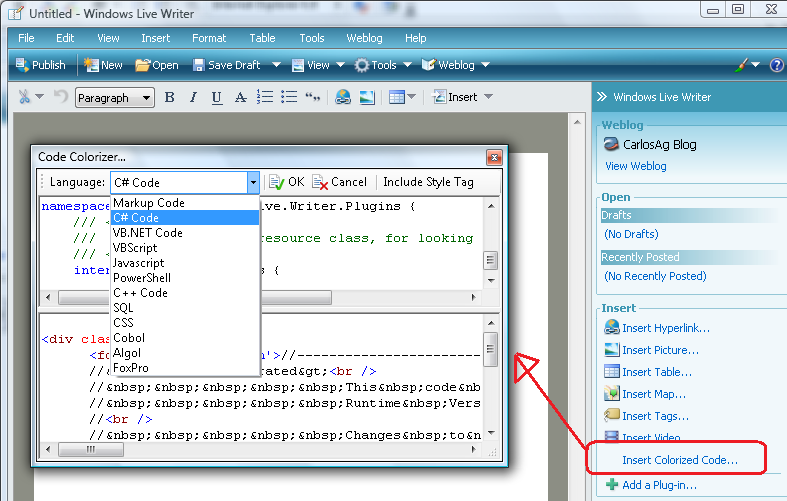Viewport: 787px width, 501px height.
Task: Click the Weblog toolbar button
Action: tap(448, 65)
